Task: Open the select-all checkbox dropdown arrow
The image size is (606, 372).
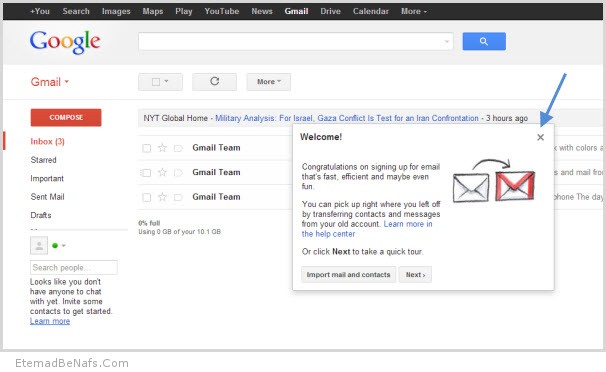Action: 166,82
